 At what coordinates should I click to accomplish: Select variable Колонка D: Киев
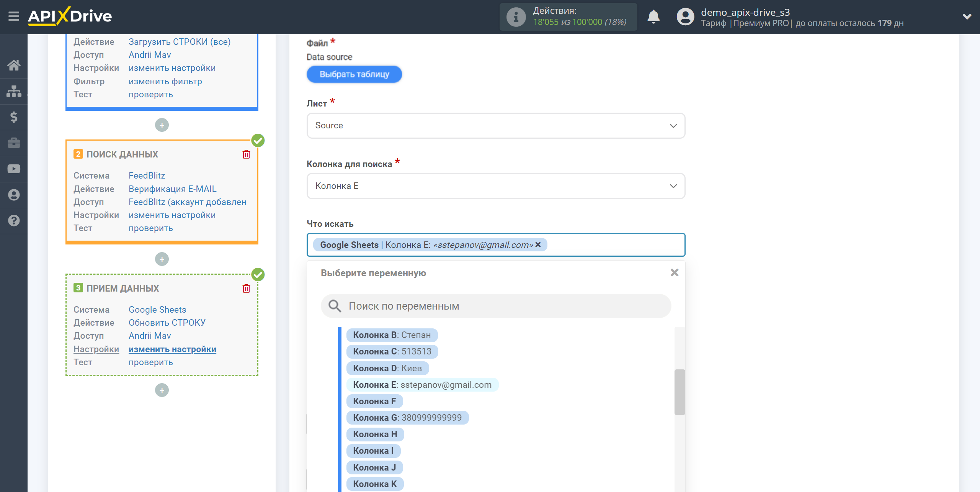pyautogui.click(x=387, y=368)
